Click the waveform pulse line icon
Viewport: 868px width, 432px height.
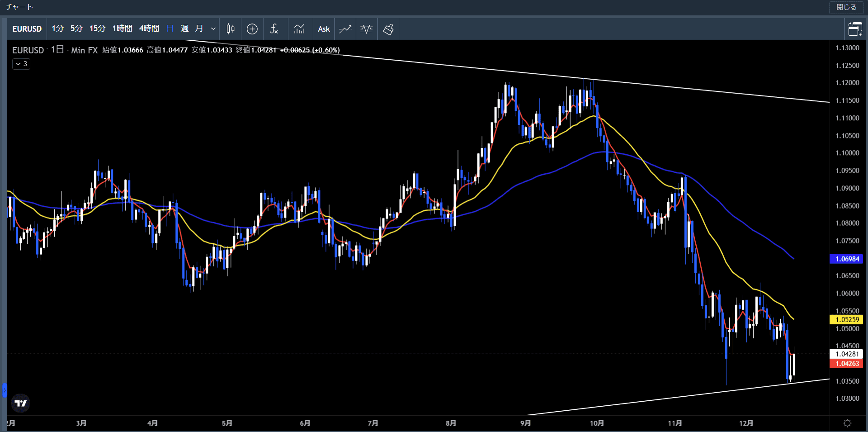pyautogui.click(x=367, y=29)
